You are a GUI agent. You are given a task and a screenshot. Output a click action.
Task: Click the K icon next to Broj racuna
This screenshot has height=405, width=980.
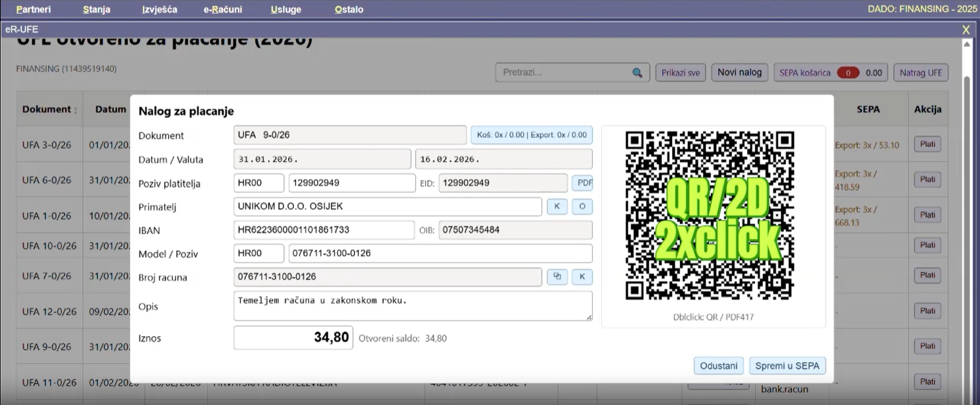(x=580, y=276)
